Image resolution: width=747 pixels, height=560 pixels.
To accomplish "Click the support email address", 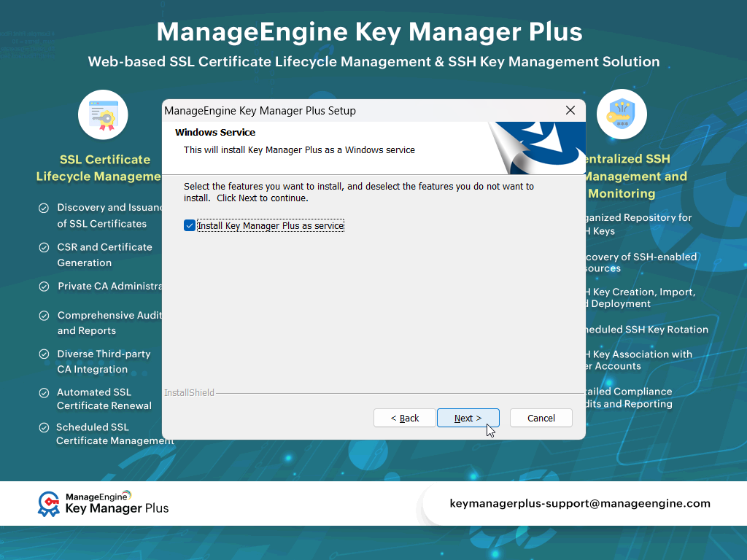I will coord(580,503).
